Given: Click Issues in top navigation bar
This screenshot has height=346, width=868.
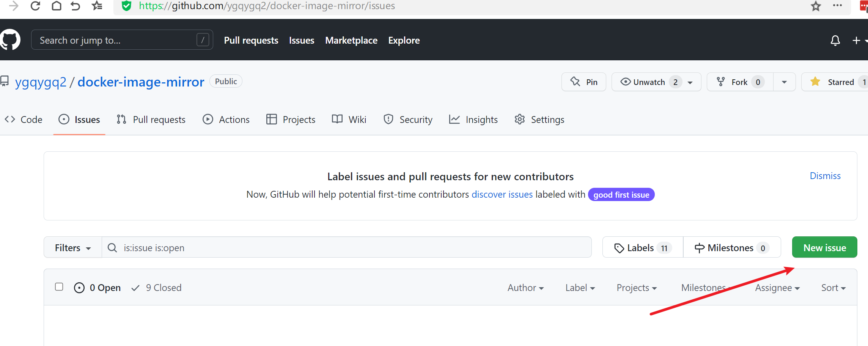Looking at the screenshot, I should (302, 40).
